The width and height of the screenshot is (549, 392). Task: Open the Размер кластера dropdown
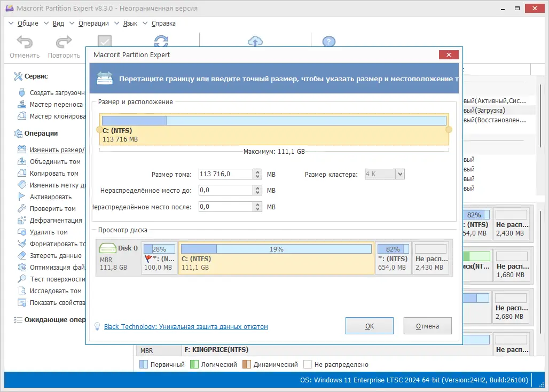pos(400,174)
